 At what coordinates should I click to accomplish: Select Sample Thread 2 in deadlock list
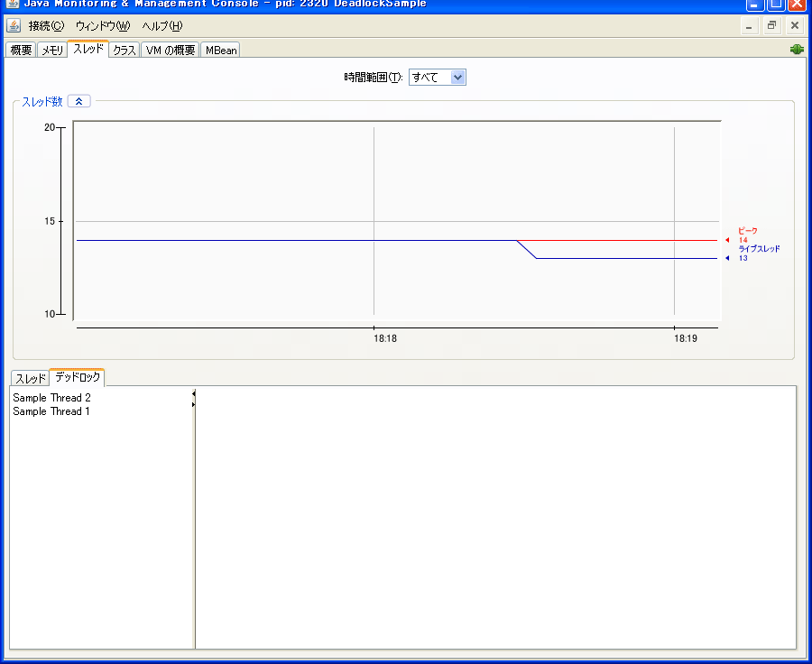tap(51, 397)
